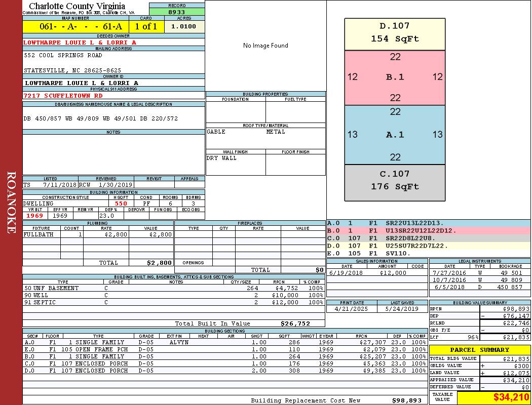Click the Charlotte County Virginia title
The height and width of the screenshot is (405, 532).
point(77,6)
